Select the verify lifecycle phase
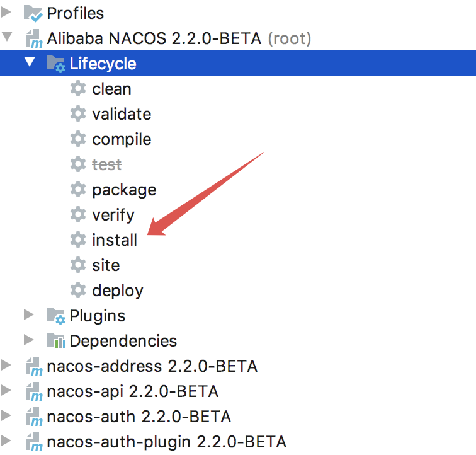 tap(113, 215)
